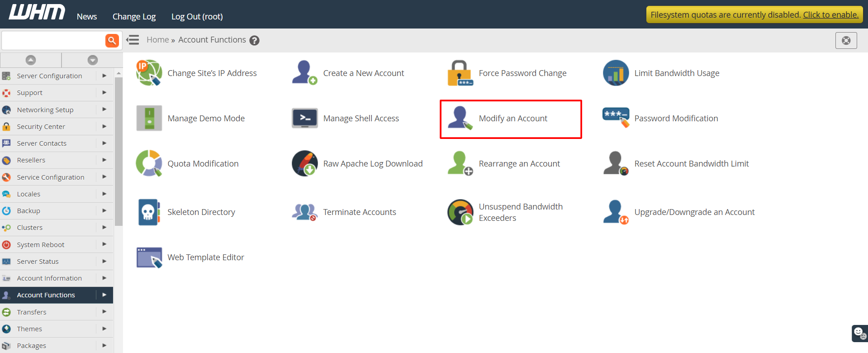
Task: Open the Web Template Editor icon
Action: click(x=149, y=257)
